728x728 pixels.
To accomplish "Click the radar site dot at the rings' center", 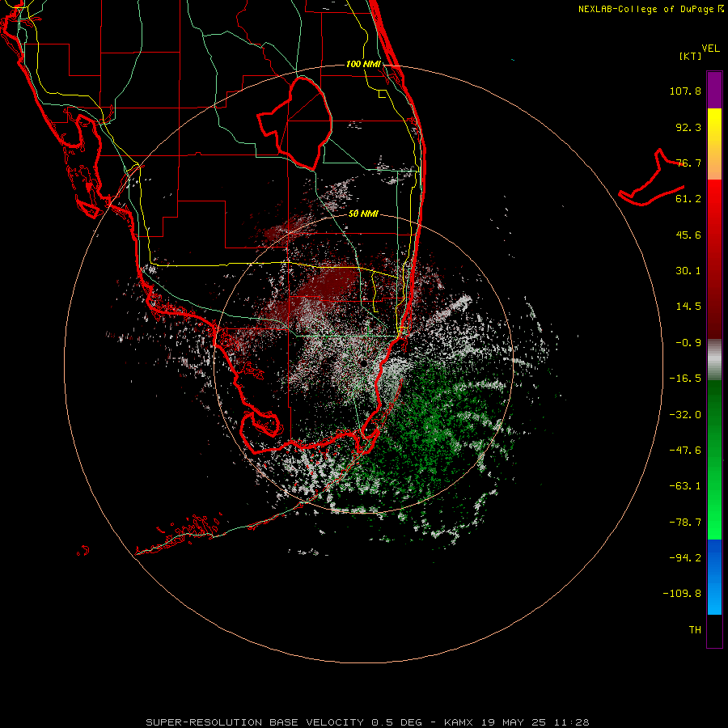I will pyautogui.click(x=363, y=363).
